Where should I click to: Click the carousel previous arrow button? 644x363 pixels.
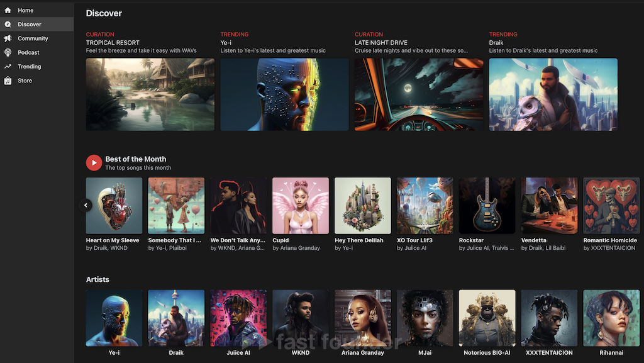(86, 205)
